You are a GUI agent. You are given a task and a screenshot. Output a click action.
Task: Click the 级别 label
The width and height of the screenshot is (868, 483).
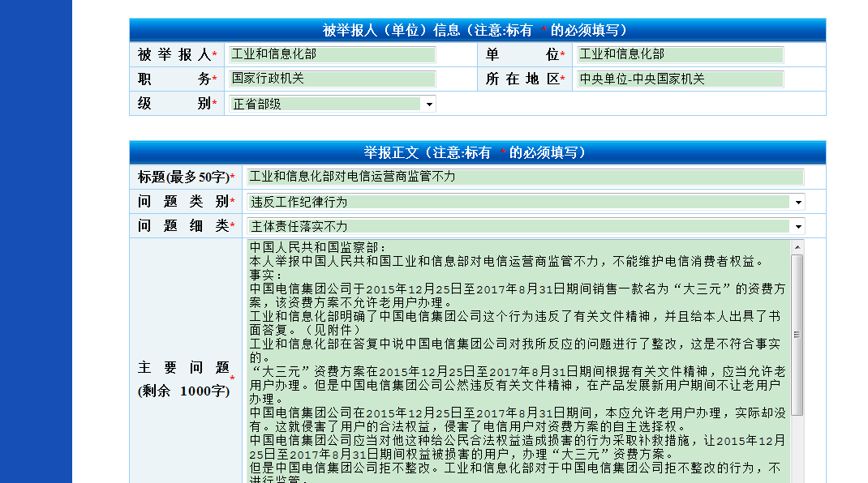(174, 104)
